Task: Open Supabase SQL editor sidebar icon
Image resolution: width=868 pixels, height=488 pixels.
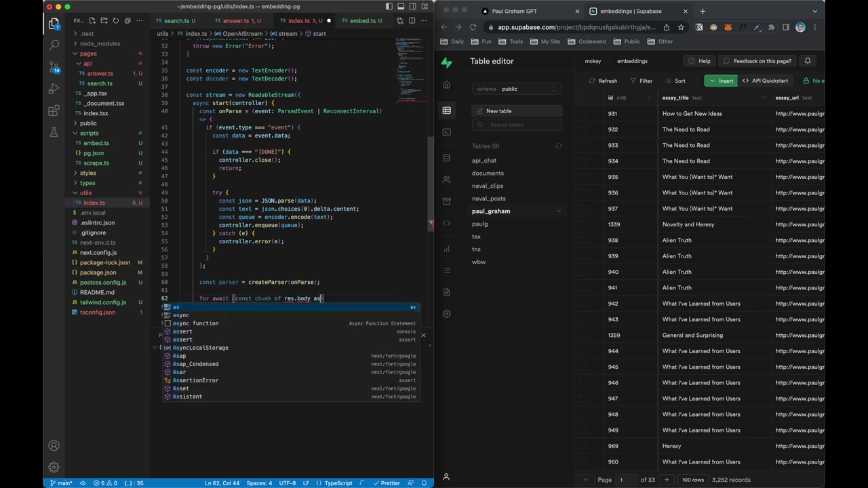Action: point(446,132)
